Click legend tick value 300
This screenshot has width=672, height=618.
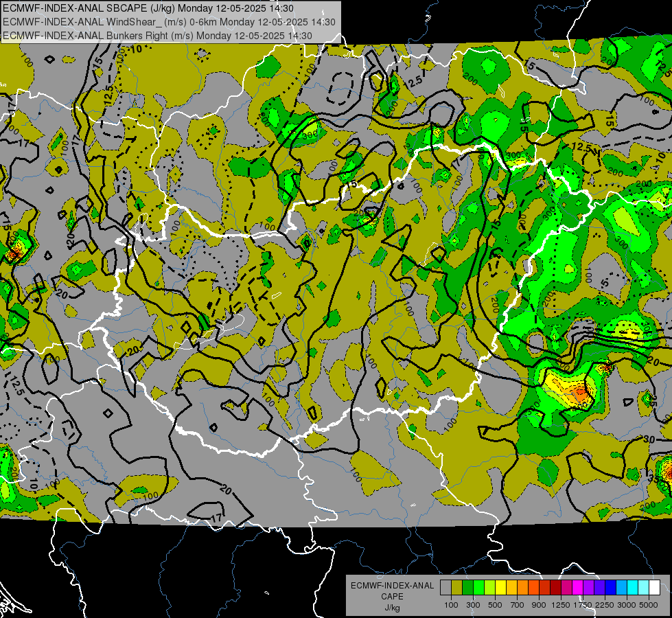pos(473,605)
